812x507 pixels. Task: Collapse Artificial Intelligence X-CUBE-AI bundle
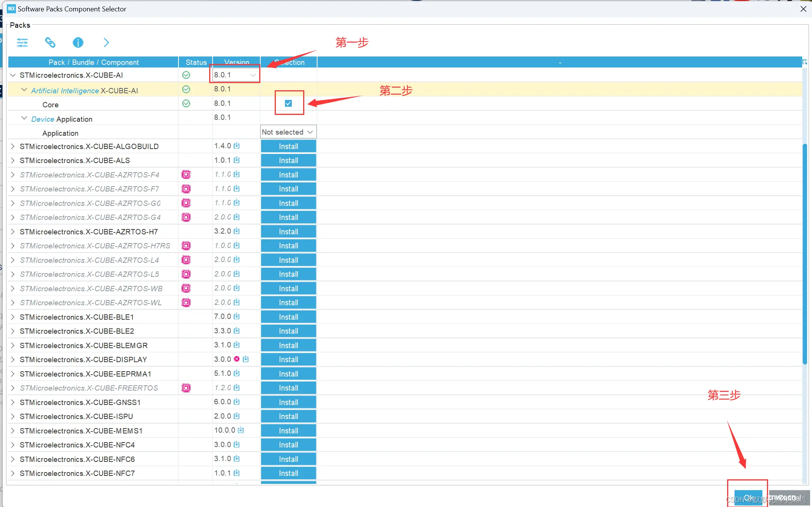(x=24, y=90)
